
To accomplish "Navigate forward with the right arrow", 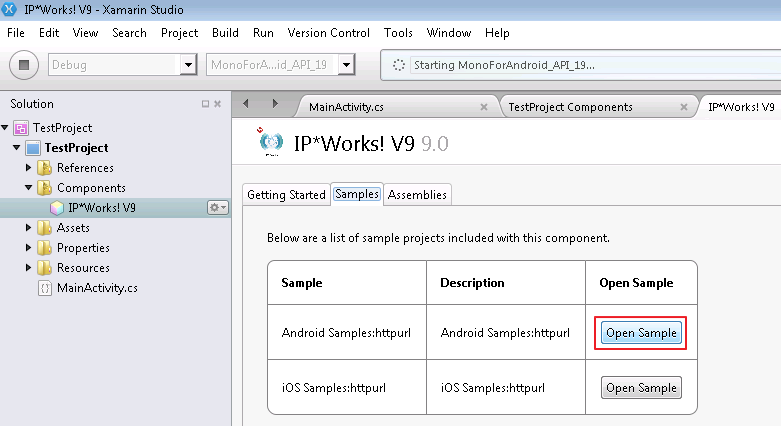I will tap(275, 104).
